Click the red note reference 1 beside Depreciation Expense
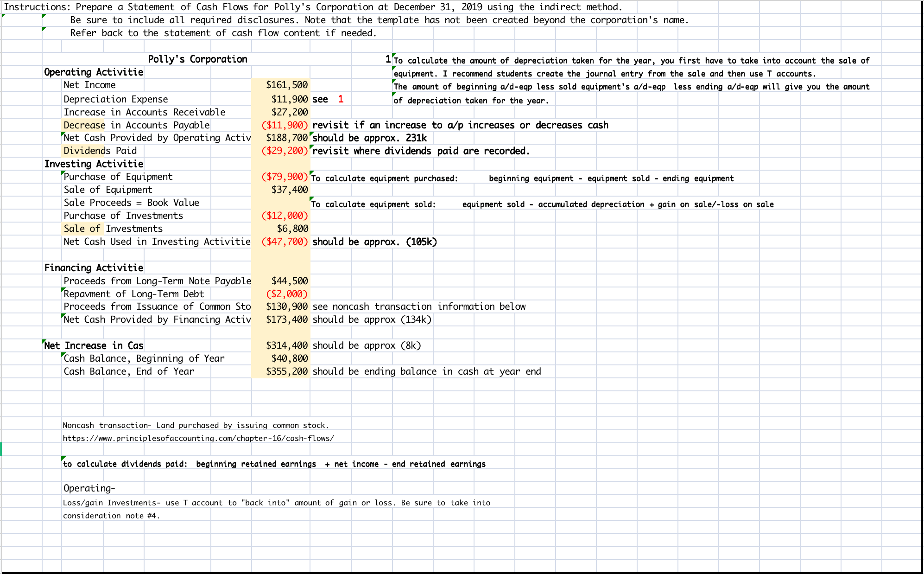The height and width of the screenshot is (574, 924). point(340,99)
